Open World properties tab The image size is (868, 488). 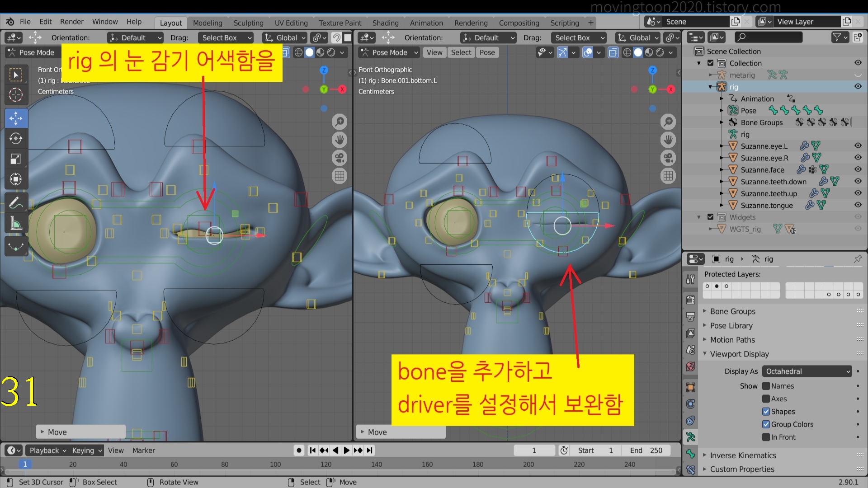click(690, 366)
